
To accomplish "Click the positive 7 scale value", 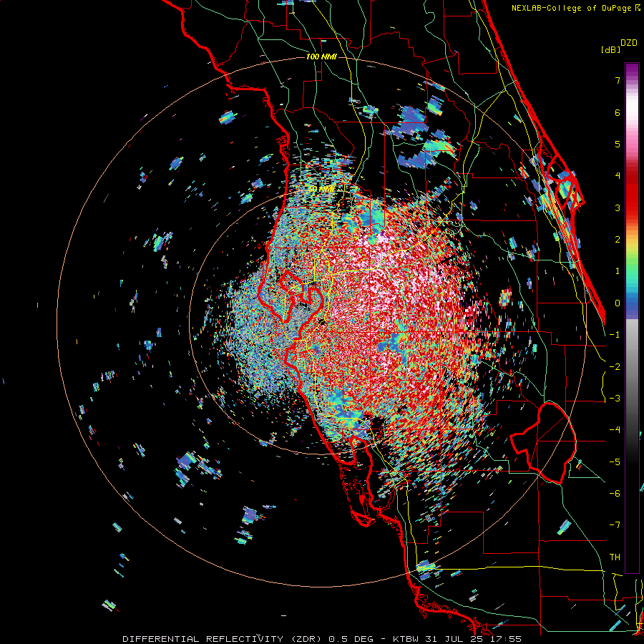I will [x=618, y=80].
